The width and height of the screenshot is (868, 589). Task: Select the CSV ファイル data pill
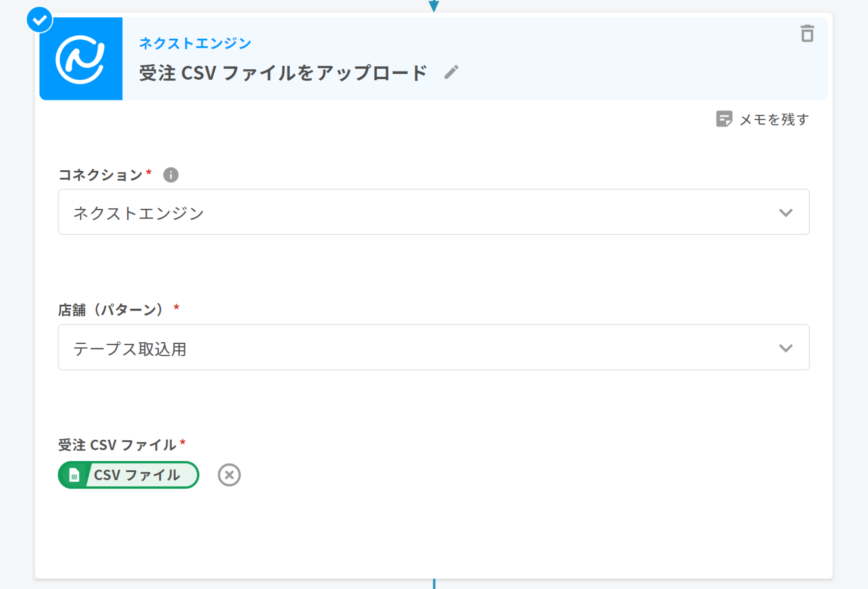tap(137, 475)
